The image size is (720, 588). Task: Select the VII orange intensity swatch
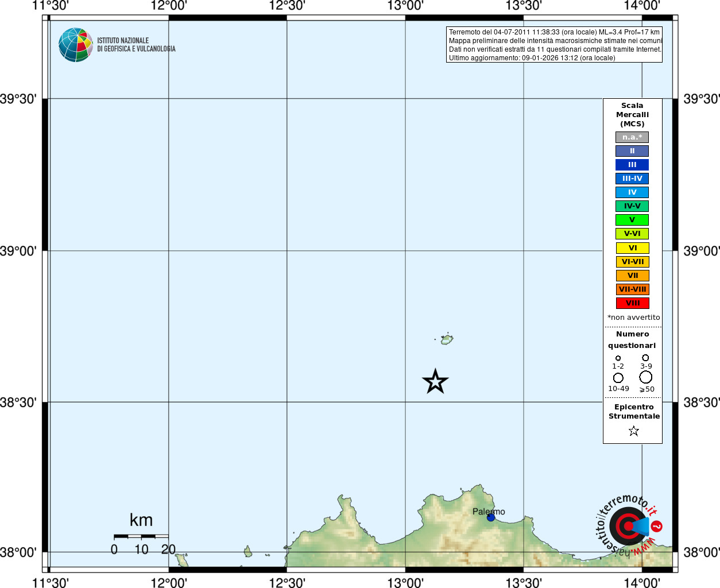632,276
